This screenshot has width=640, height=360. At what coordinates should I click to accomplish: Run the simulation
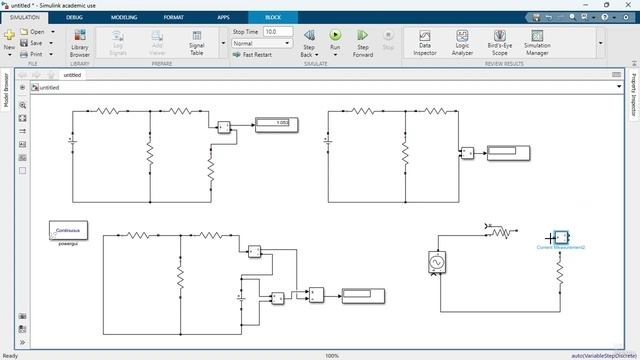pos(335,36)
